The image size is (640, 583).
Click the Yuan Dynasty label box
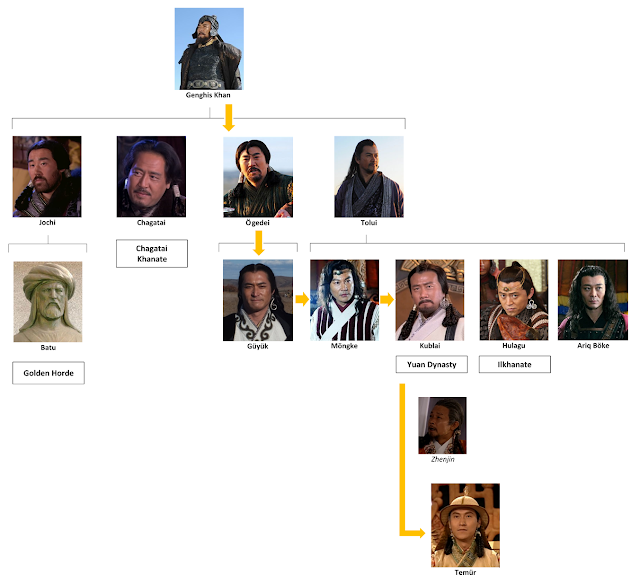tap(432, 364)
